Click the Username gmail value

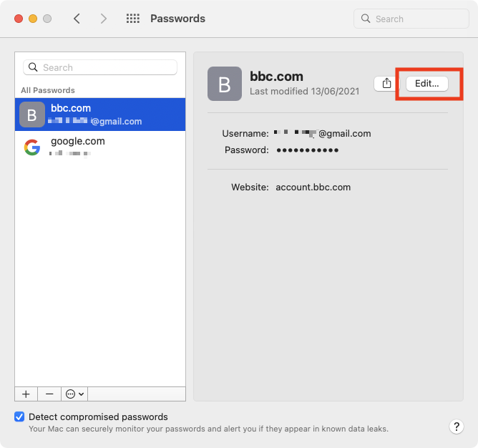pyautogui.click(x=322, y=134)
